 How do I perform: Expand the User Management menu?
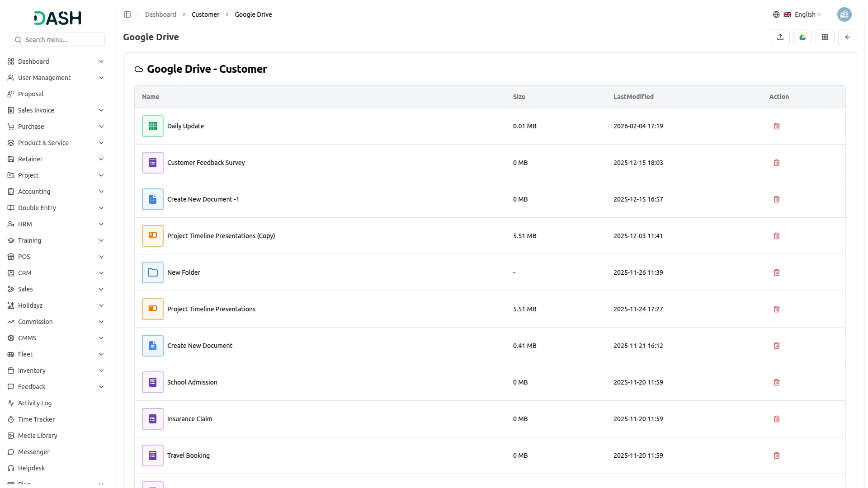(x=56, y=78)
